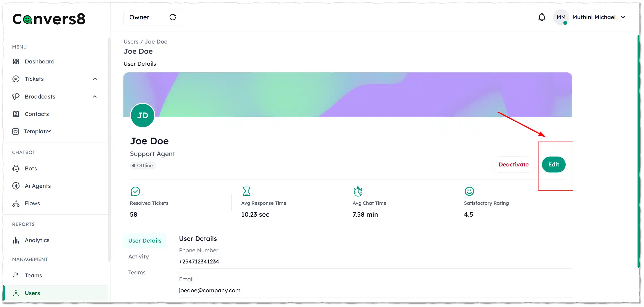This screenshot has width=644, height=307.
Task: Click the notification bell icon
Action: tap(541, 17)
